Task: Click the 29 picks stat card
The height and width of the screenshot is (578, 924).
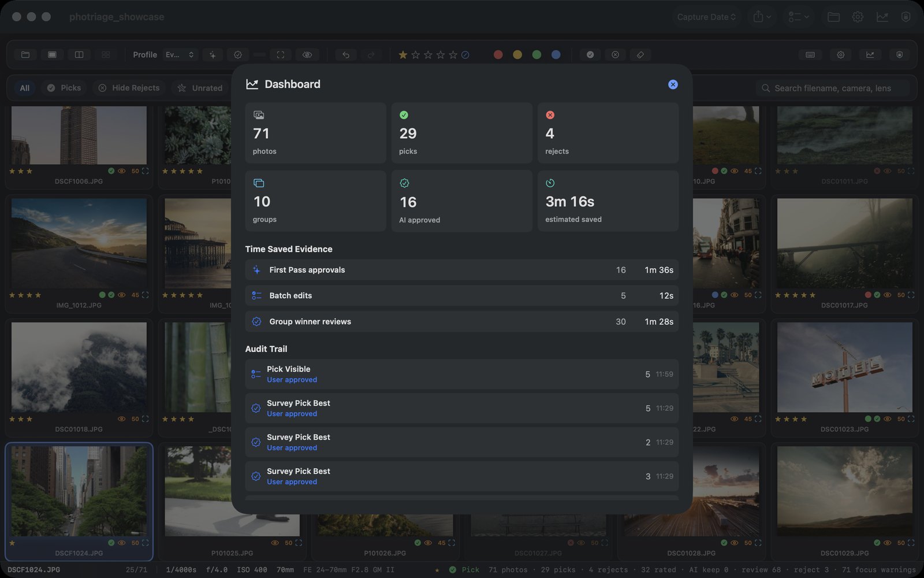Action: tap(461, 133)
